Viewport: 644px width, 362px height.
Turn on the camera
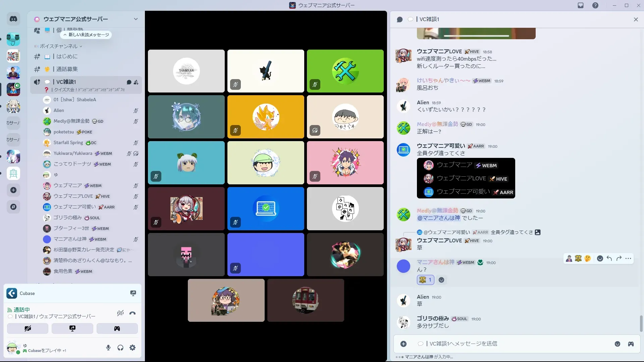pos(28,328)
